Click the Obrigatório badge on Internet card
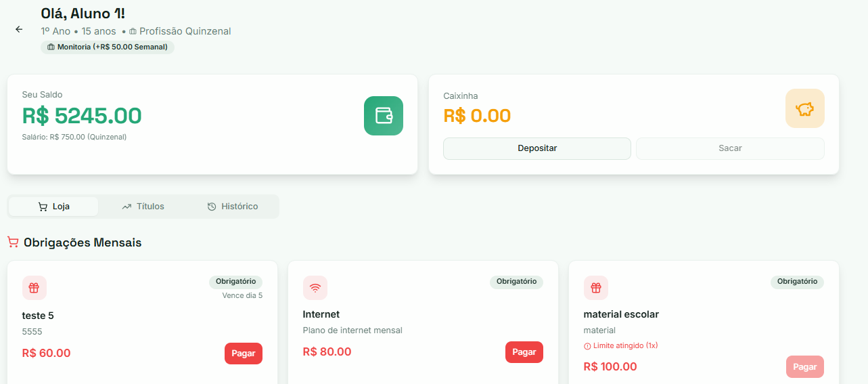The width and height of the screenshot is (868, 384). point(516,282)
